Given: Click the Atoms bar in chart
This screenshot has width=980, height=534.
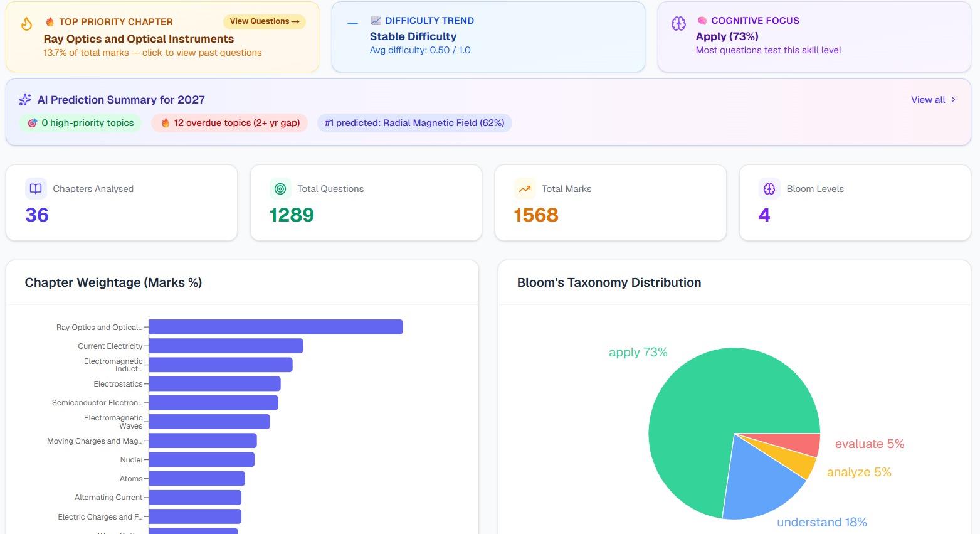Looking at the screenshot, I should pos(197,478).
